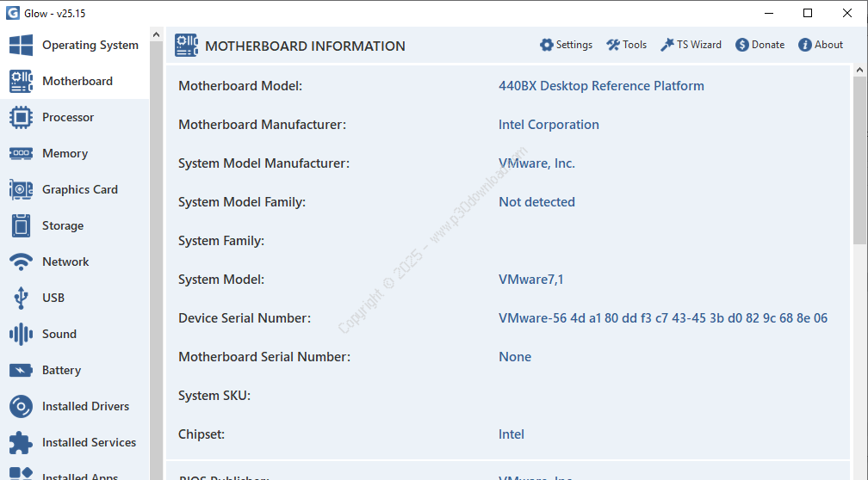Open Installed Services from the sidebar
Viewport: 868px width, 480px height.
pos(89,443)
